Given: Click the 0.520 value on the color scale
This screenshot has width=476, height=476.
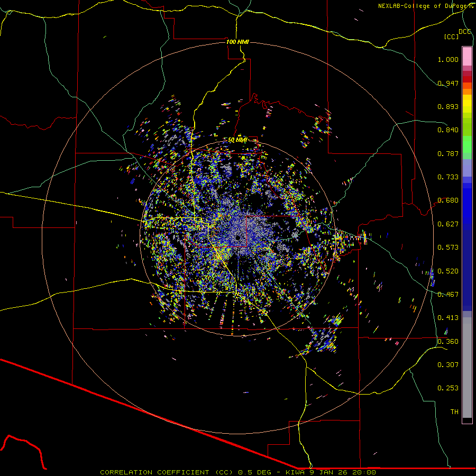Looking at the screenshot, I should click(448, 271).
